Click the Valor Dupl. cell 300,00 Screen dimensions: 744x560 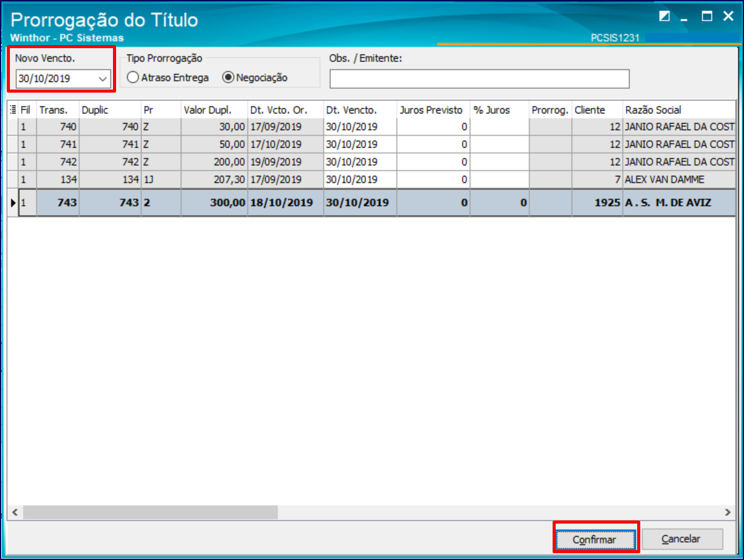coord(214,203)
